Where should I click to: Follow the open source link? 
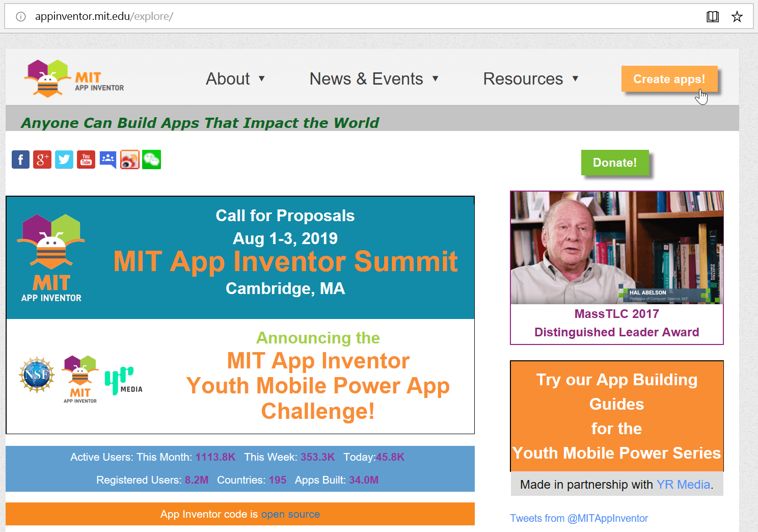tap(290, 514)
